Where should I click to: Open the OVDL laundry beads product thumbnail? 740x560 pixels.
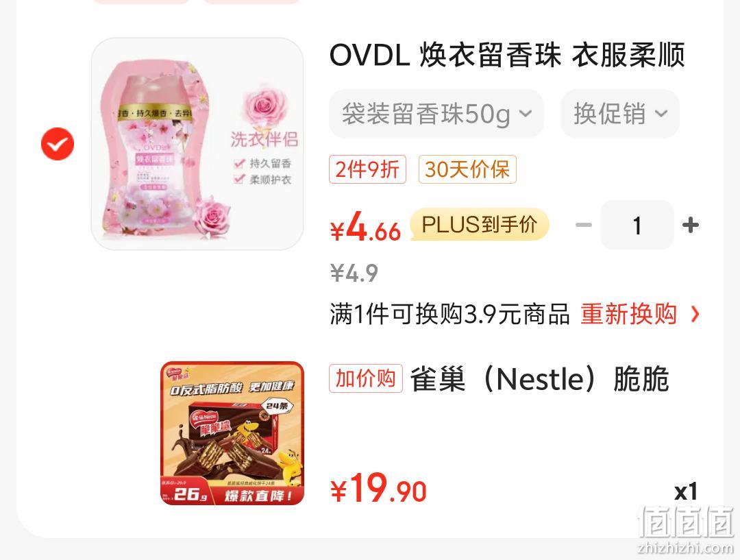tap(197, 143)
